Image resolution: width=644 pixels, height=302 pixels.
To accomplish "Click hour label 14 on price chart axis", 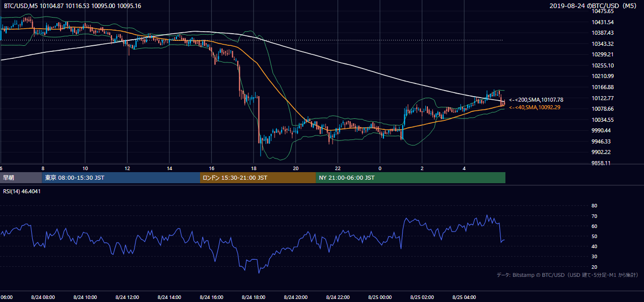I will pyautogui.click(x=169, y=168).
